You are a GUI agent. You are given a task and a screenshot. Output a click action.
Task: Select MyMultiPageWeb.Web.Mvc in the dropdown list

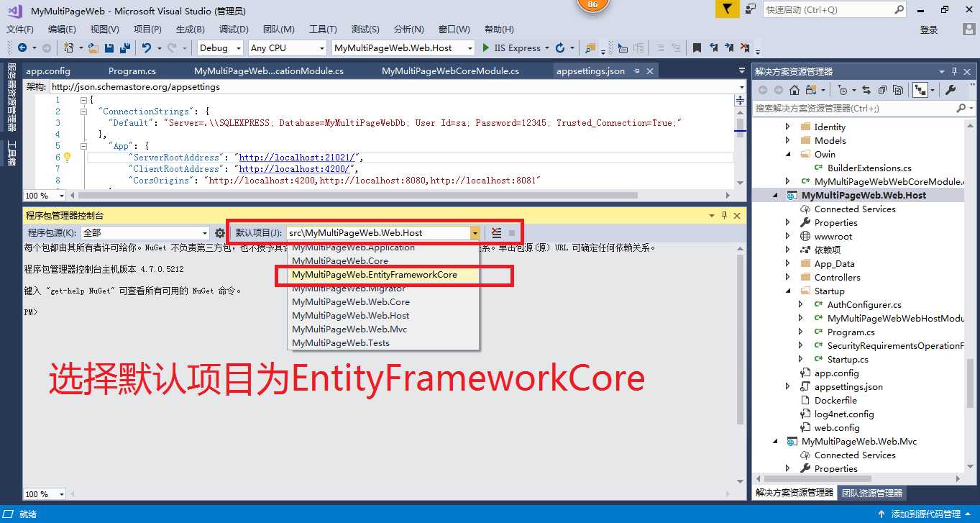[349, 329]
